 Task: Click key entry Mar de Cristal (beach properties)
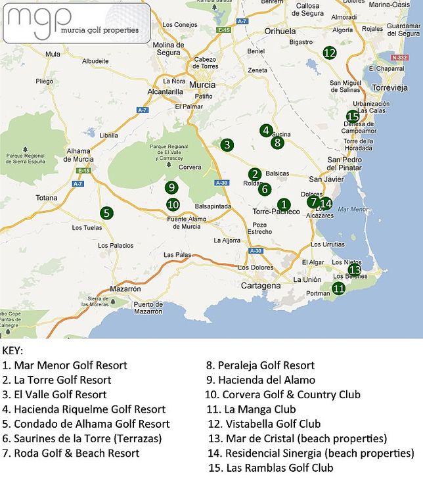click(298, 438)
